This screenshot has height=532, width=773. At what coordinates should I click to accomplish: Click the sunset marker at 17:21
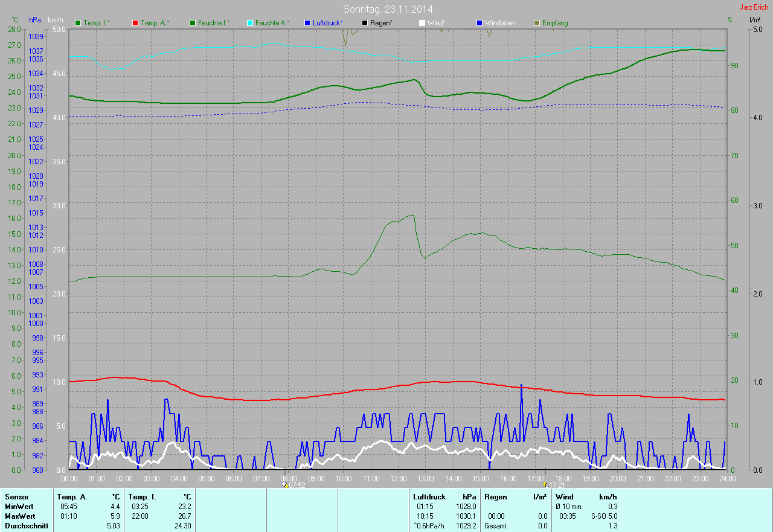(545, 484)
